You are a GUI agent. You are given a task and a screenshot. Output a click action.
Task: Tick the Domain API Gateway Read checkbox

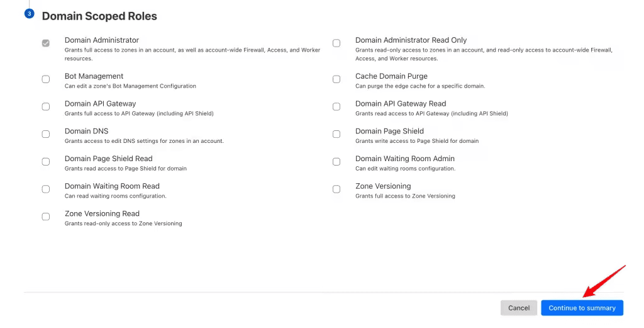pyautogui.click(x=336, y=106)
